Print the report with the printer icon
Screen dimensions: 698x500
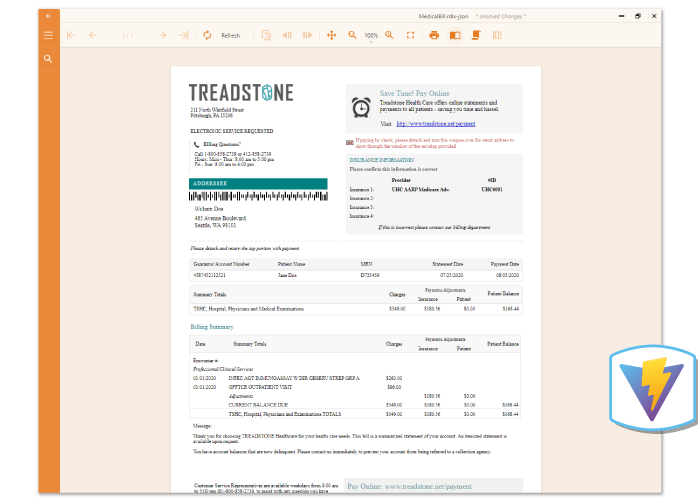click(x=434, y=36)
